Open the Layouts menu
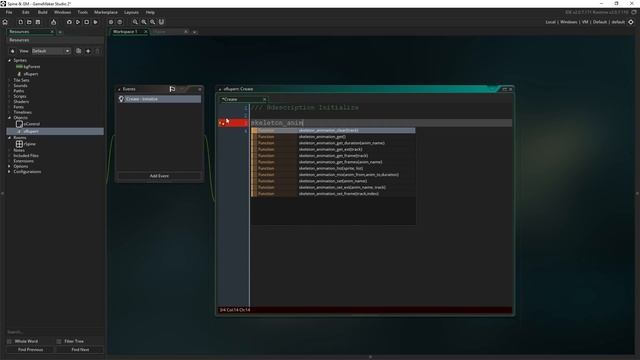This screenshot has height=360, width=640. [131, 12]
